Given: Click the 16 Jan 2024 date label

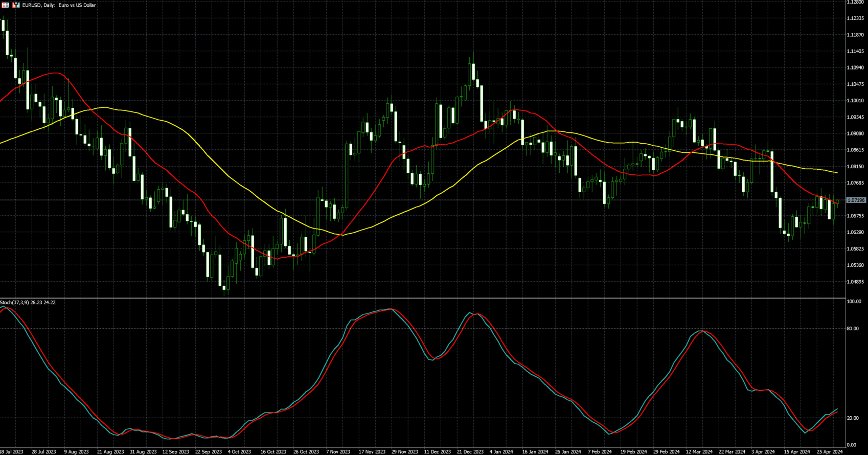Looking at the screenshot, I should click(x=535, y=452).
